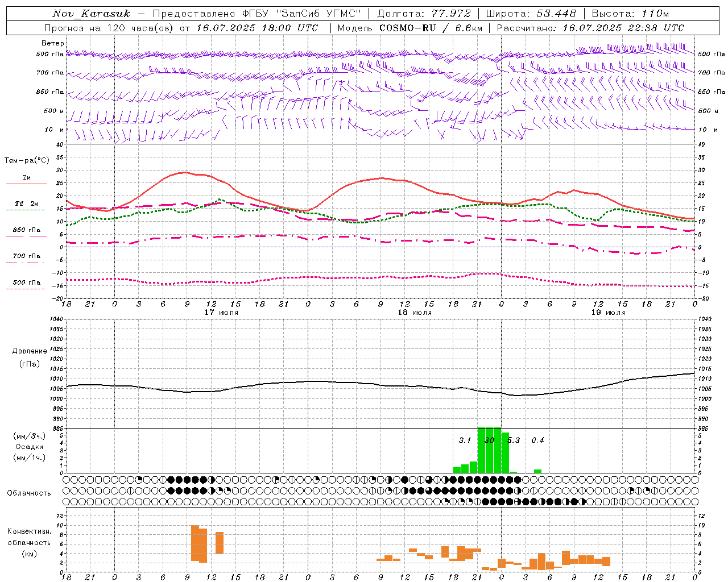Select the elevation text Высота: 110м

tap(630, 14)
